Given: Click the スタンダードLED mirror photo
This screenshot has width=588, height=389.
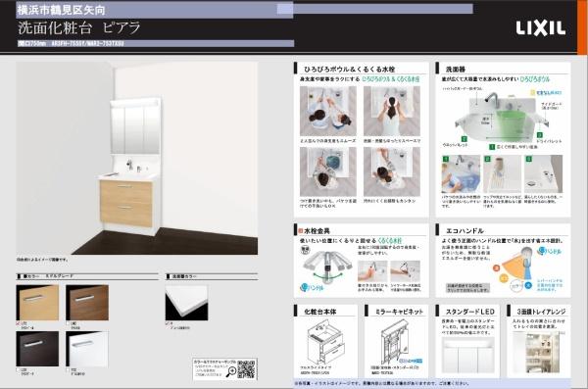Looking at the screenshot, I should (x=468, y=355).
